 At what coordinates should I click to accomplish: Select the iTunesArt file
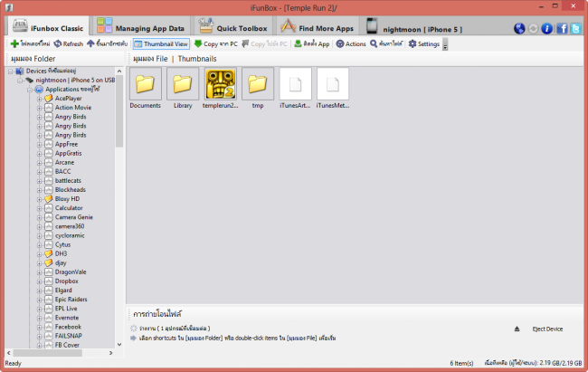[x=295, y=89]
